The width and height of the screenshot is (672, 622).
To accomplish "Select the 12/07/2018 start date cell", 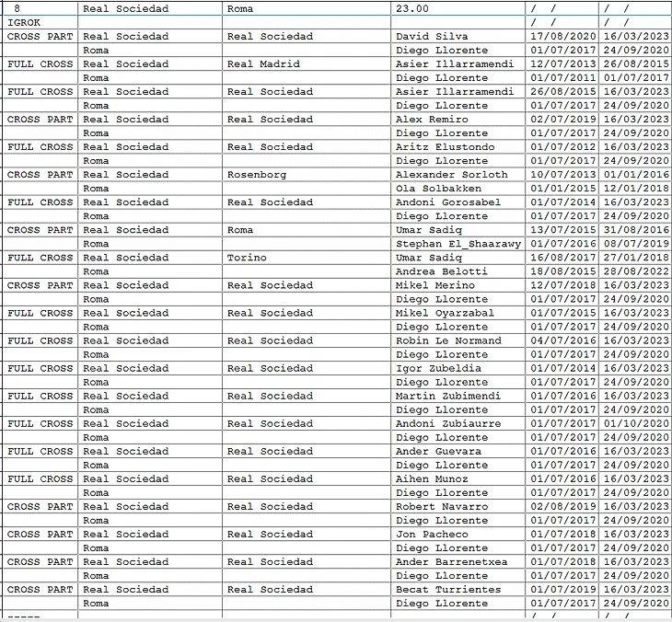I will [x=562, y=285].
